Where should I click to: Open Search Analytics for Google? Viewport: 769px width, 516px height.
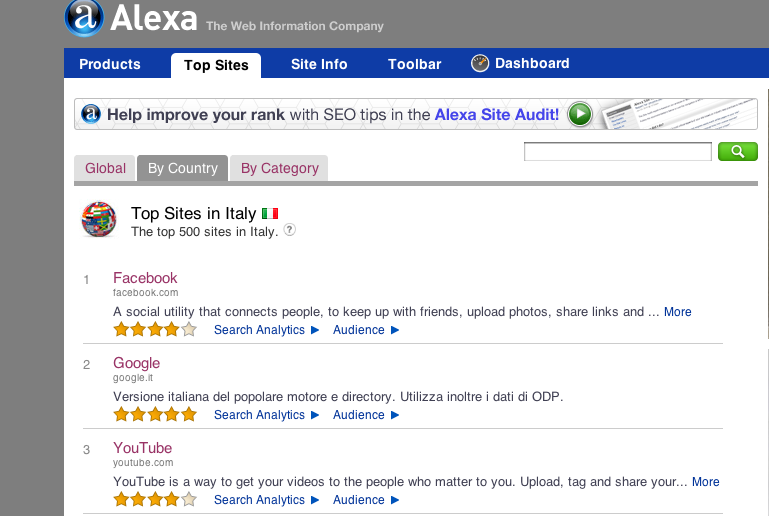pyautogui.click(x=259, y=415)
